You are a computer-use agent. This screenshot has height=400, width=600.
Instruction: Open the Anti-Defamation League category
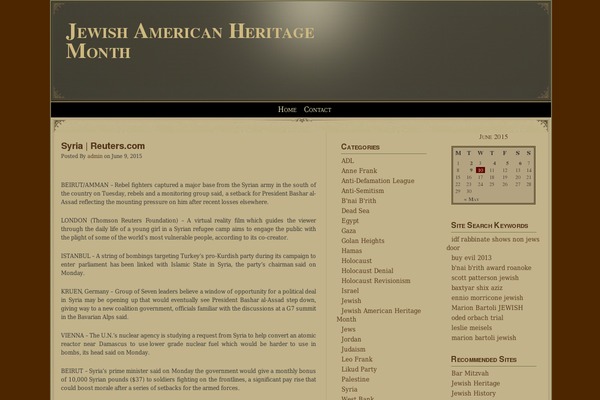tap(378, 181)
